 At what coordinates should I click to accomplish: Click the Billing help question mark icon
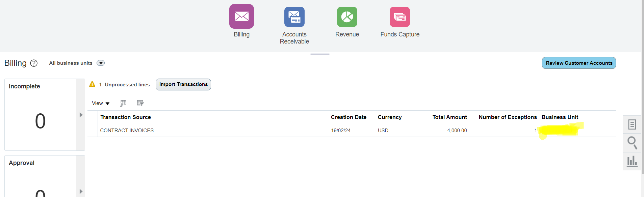[34, 63]
